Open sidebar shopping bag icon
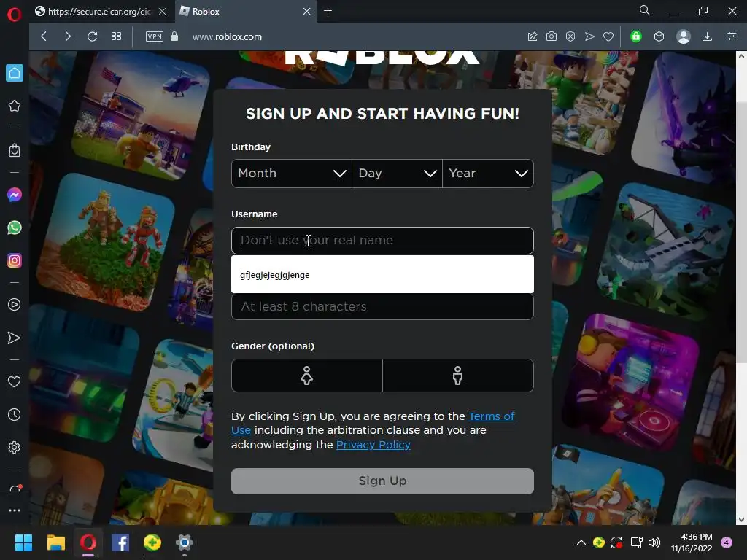Image resolution: width=747 pixels, height=560 pixels. pyautogui.click(x=15, y=150)
